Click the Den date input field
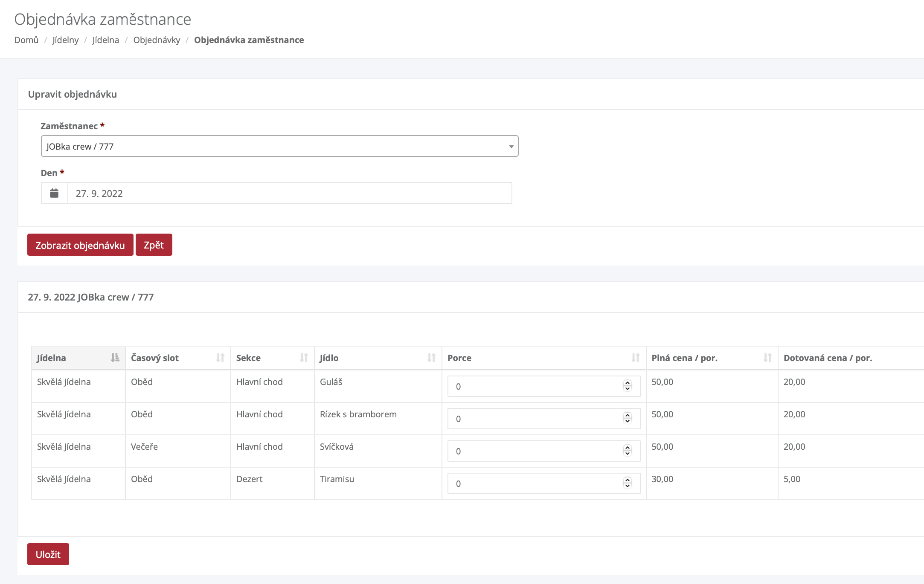The width and height of the screenshot is (924, 584). (x=289, y=193)
